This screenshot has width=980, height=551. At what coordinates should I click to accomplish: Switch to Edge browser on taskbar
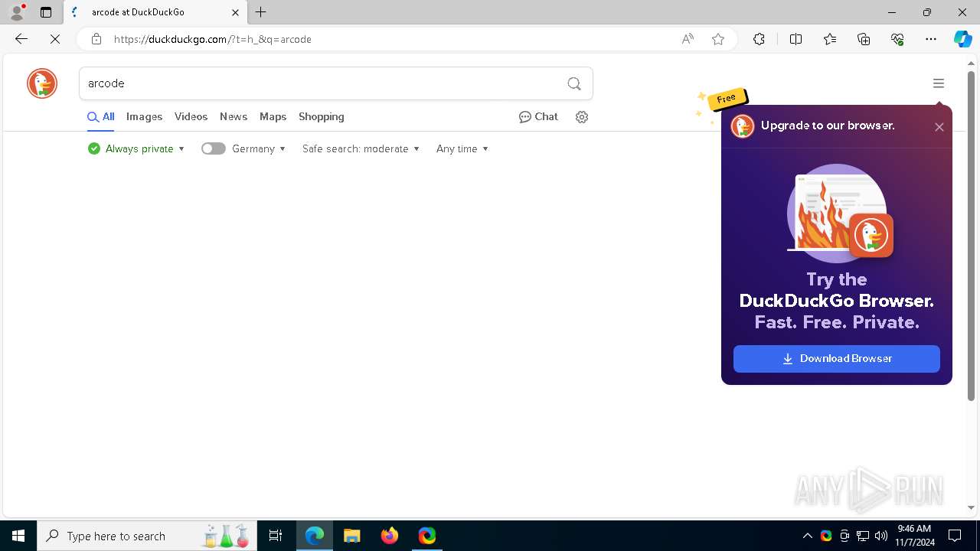pyautogui.click(x=315, y=536)
